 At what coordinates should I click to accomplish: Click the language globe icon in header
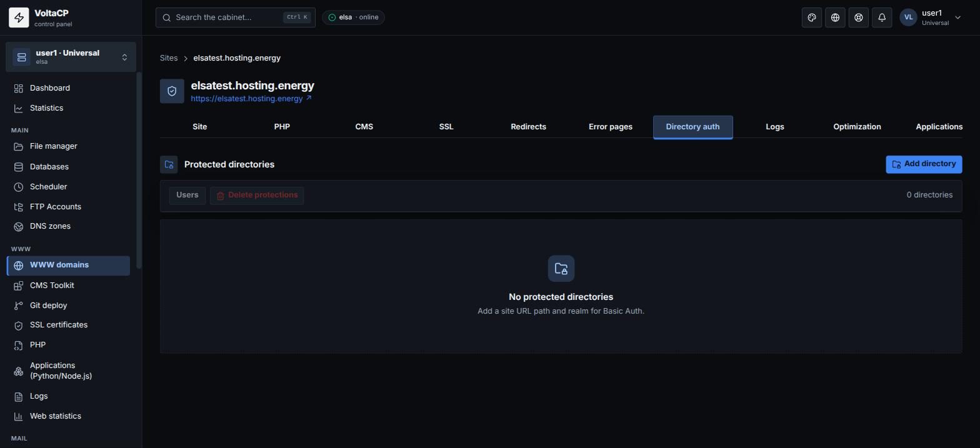pos(835,17)
